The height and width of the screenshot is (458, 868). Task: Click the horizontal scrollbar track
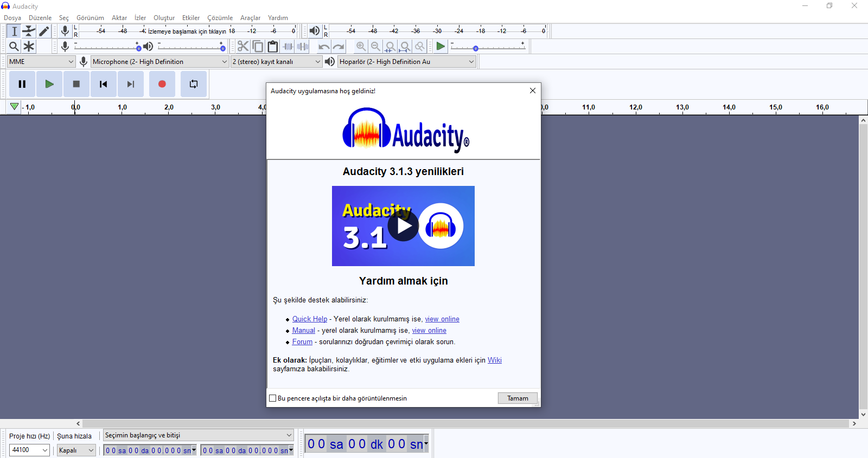coord(465,424)
